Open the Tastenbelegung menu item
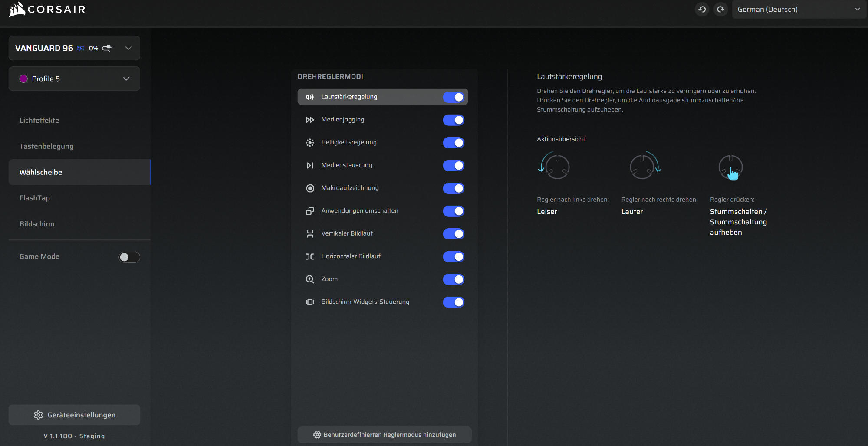Viewport: 868px width, 446px height. point(46,146)
